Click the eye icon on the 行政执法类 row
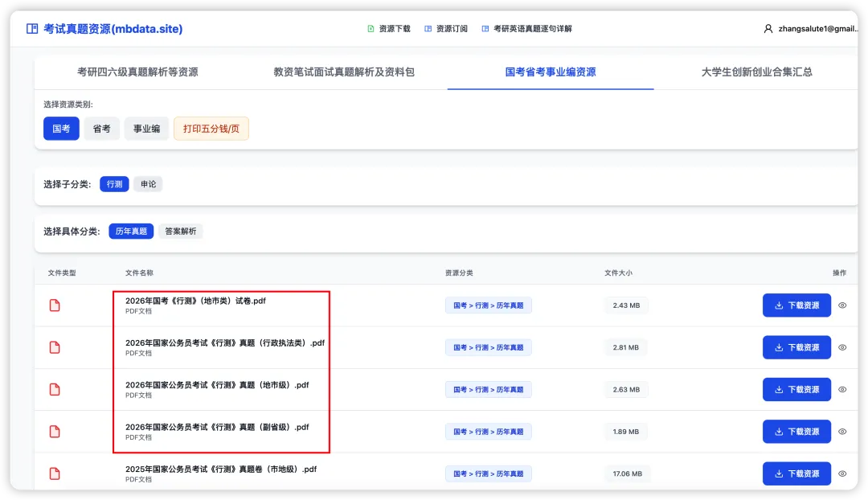 (842, 347)
